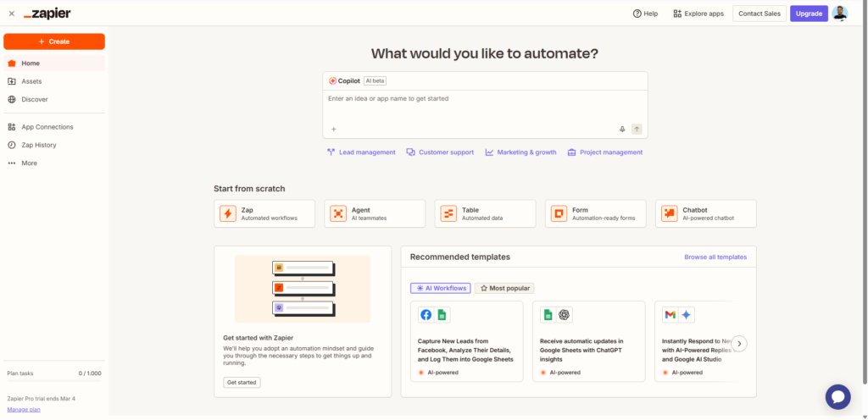Click the Browse all templates link
The height and width of the screenshot is (420, 868).
715,257
